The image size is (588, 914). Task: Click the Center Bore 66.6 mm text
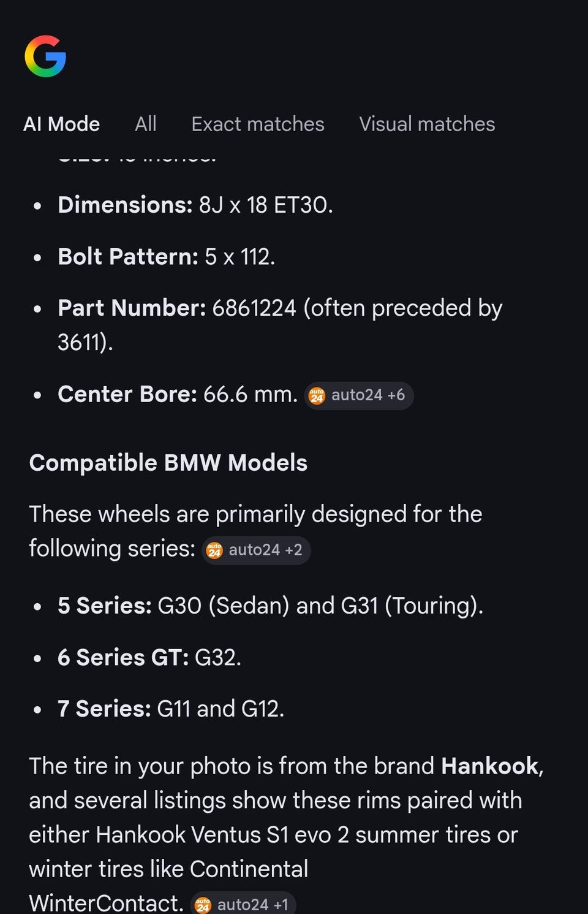pyautogui.click(x=177, y=395)
